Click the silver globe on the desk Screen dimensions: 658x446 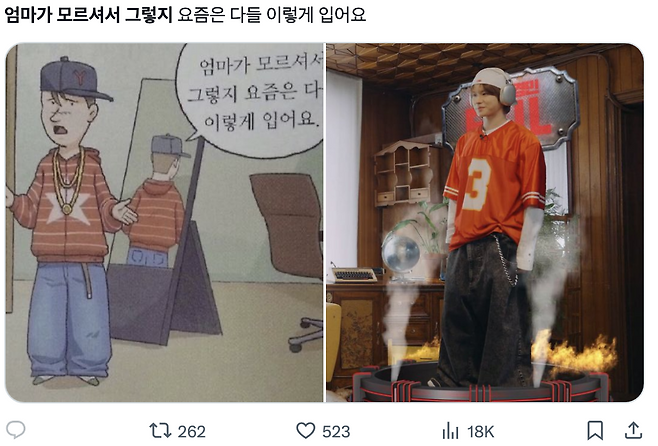click(401, 254)
